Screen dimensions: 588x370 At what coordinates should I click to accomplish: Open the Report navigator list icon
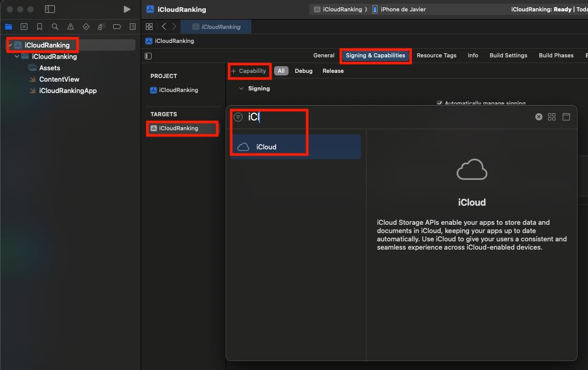click(132, 27)
